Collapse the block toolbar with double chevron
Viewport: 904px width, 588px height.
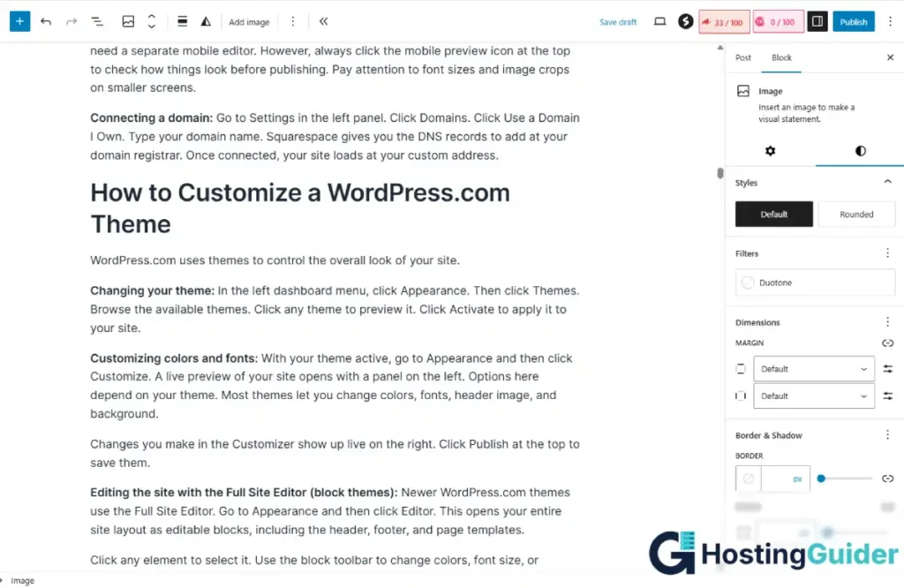click(x=323, y=21)
